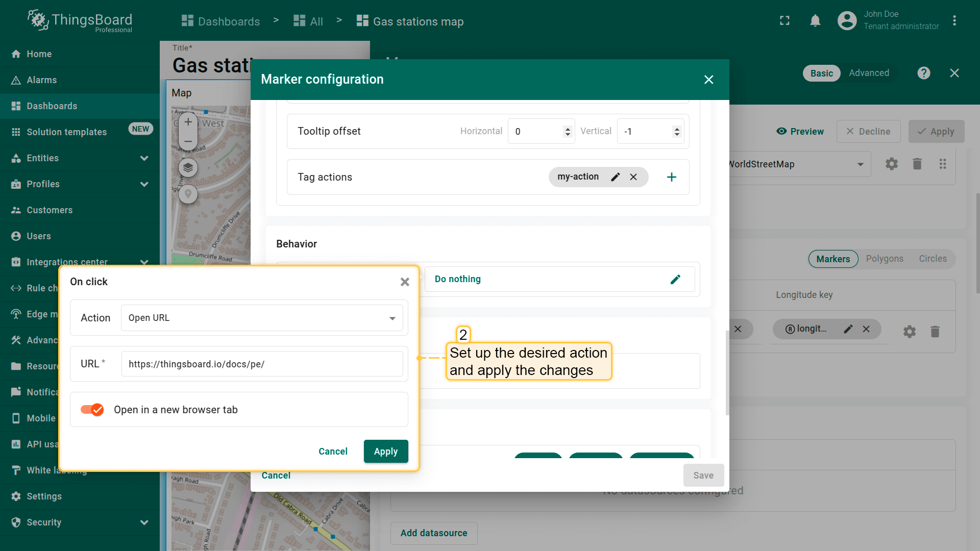
Task: Open the notifications bell
Action: (815, 21)
